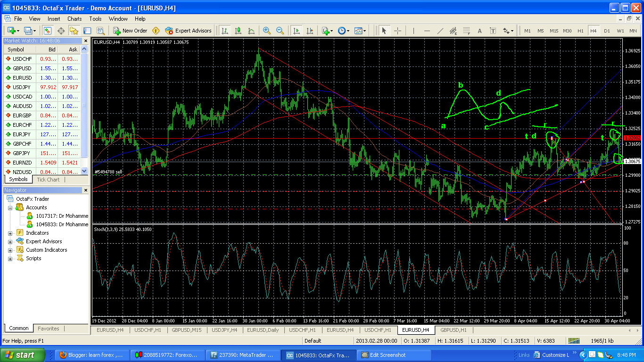The image size is (644, 362).
Task: Draw a vertical line tool
Action: pos(413,31)
